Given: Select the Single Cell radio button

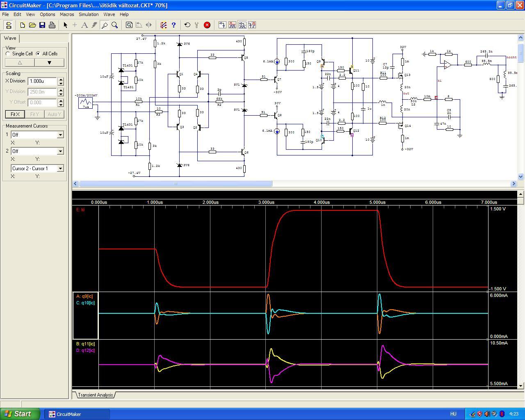Looking at the screenshot, I should click(8, 54).
